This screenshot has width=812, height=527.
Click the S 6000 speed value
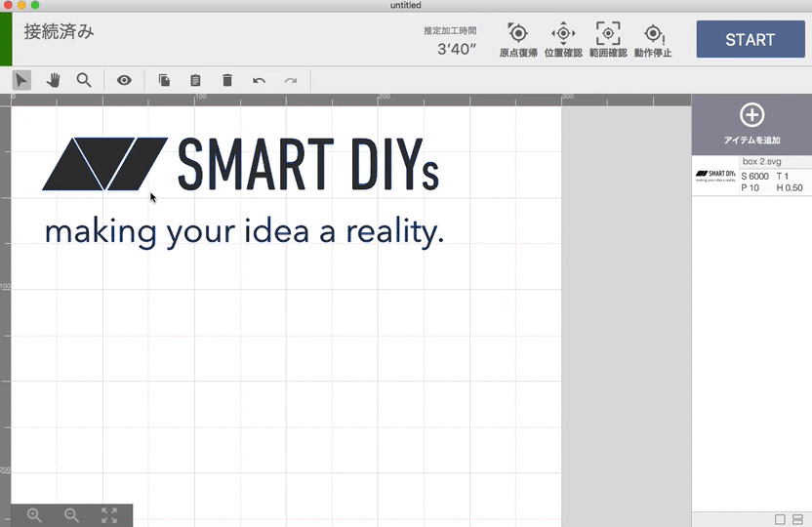755,177
